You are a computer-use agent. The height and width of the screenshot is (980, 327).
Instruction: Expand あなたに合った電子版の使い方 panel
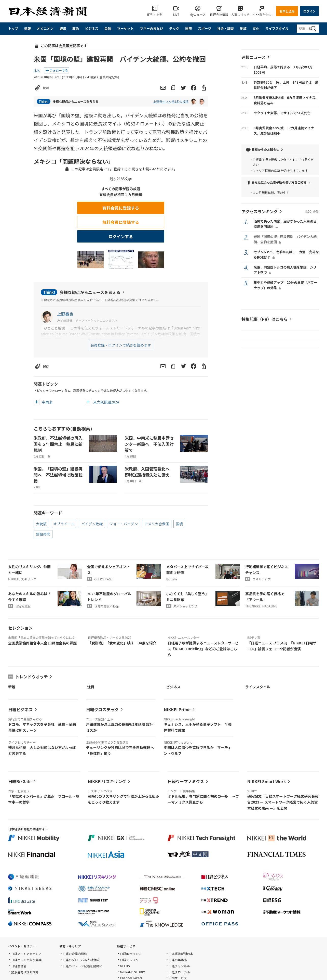click(309, 182)
